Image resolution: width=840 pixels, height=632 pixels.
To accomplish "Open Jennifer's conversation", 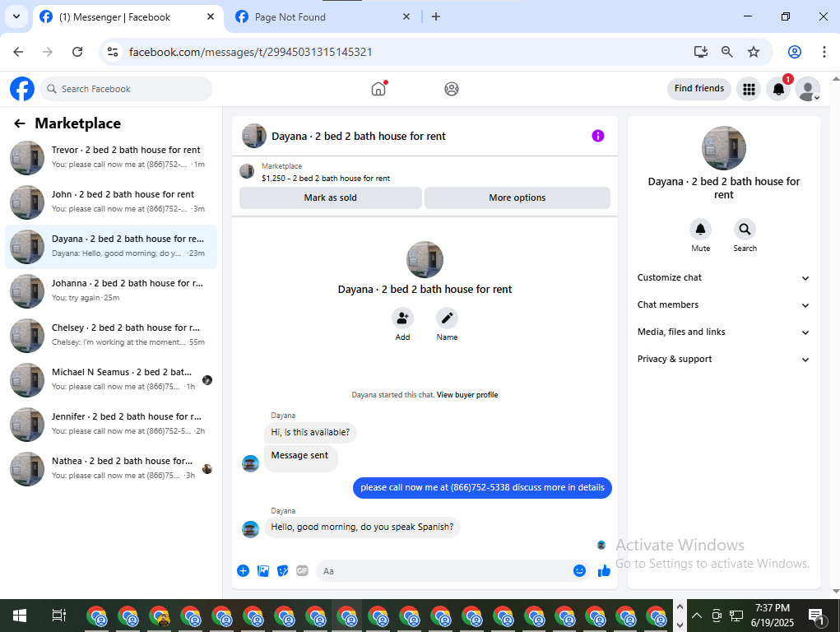I will click(x=111, y=425).
